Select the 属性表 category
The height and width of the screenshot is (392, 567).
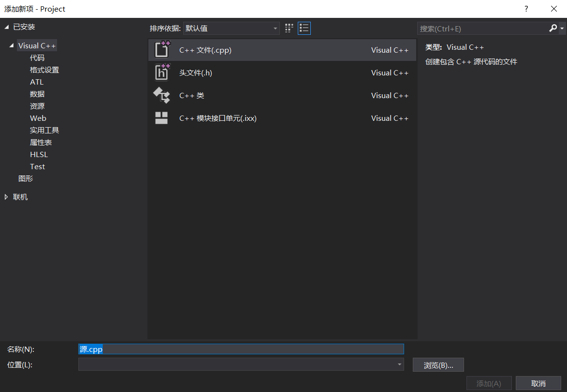tap(41, 142)
